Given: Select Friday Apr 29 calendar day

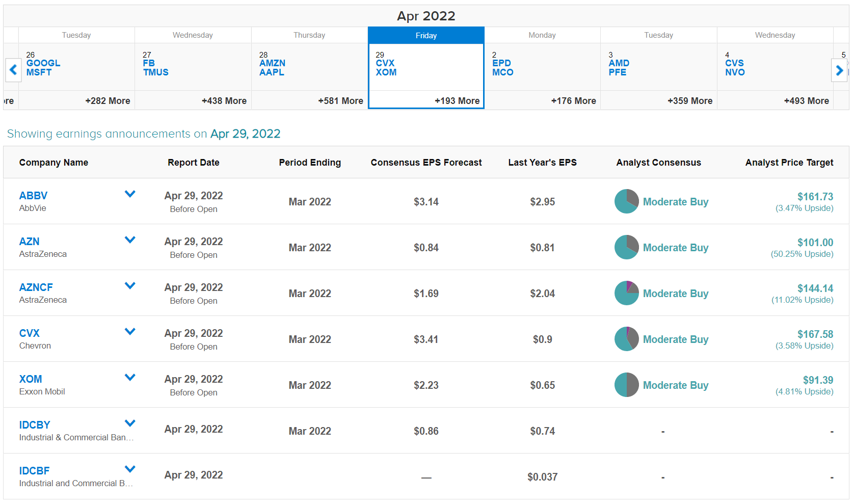Looking at the screenshot, I should point(426,68).
